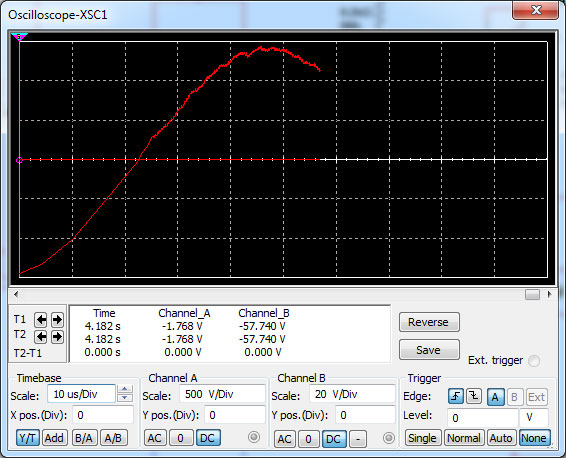This screenshot has height=458, width=566.
Task: Click Channel A terminal radio indicator
Action: (x=254, y=437)
